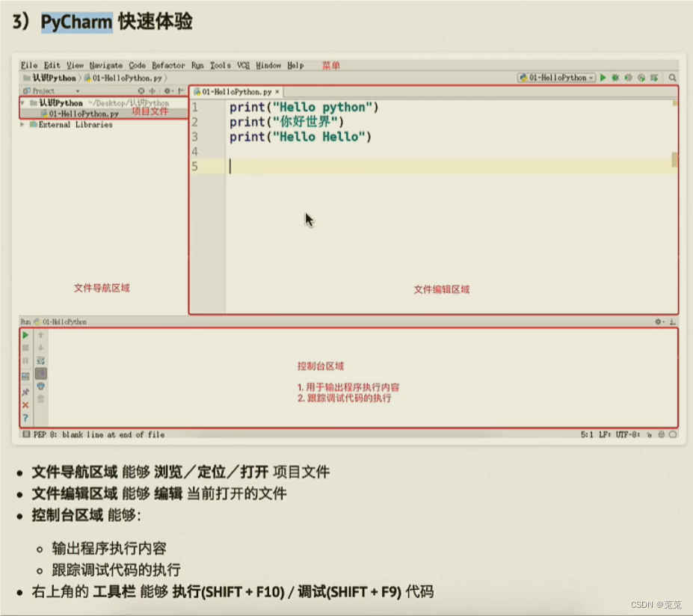
Task: Open Search Everywhere magnifier icon
Action: (x=672, y=78)
